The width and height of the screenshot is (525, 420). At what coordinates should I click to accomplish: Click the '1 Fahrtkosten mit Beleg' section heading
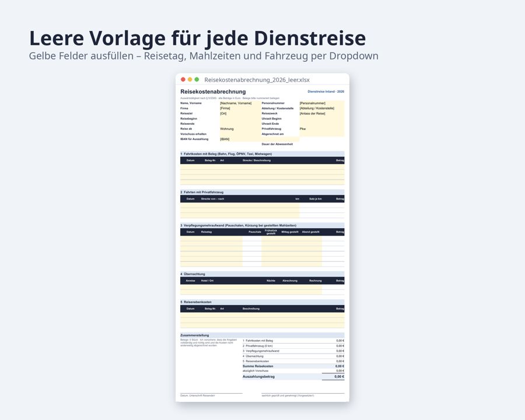(262, 154)
